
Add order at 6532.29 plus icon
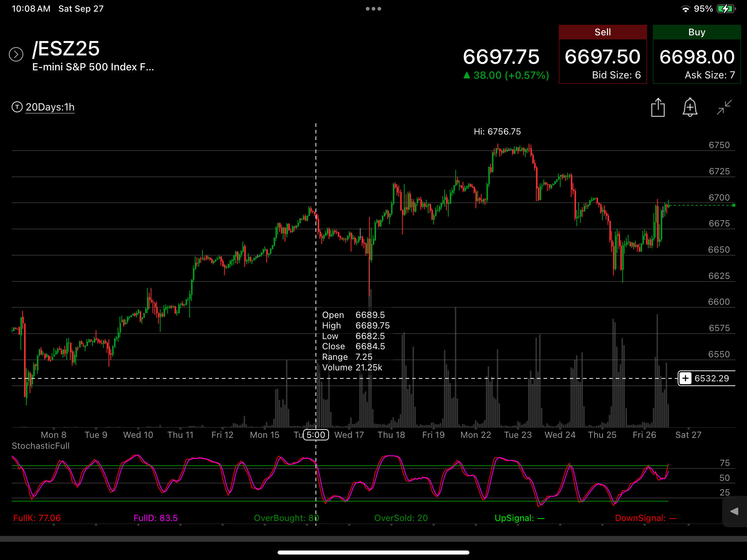click(685, 378)
